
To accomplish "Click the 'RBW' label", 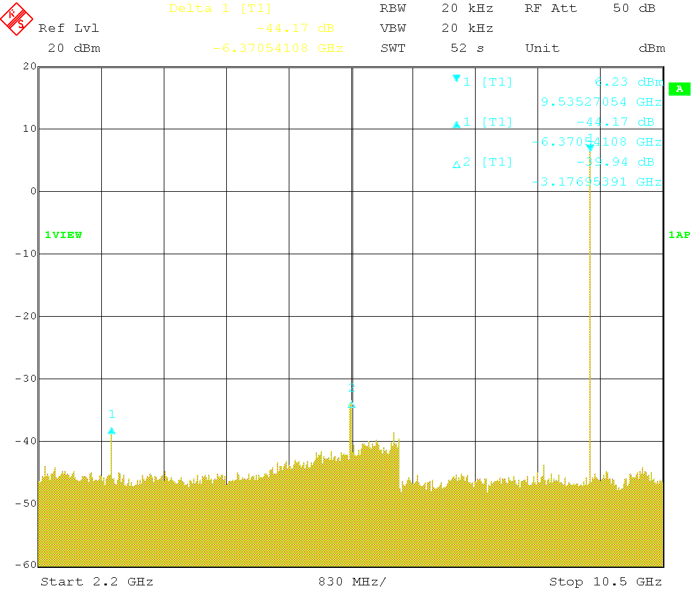I will pos(393,9).
